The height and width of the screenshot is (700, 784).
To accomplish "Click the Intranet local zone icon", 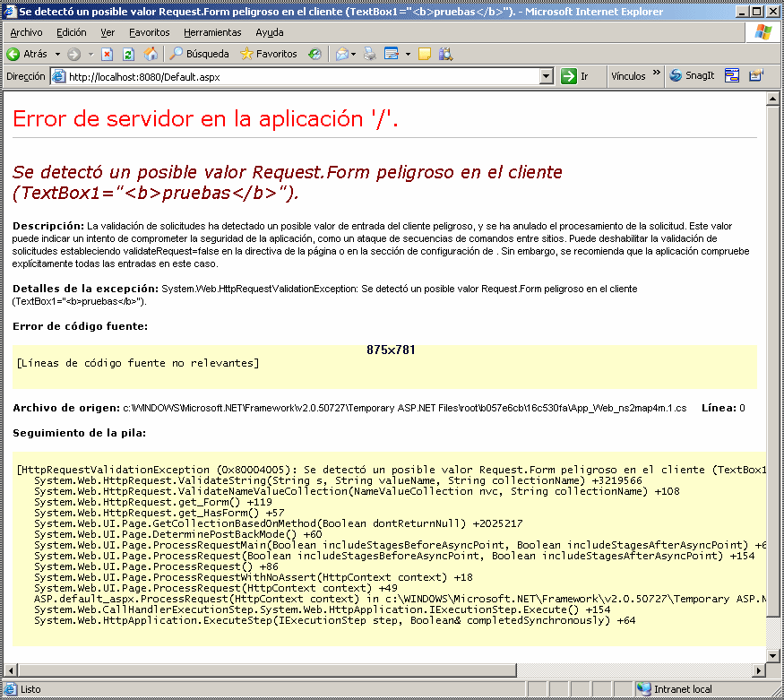I will pos(643,689).
